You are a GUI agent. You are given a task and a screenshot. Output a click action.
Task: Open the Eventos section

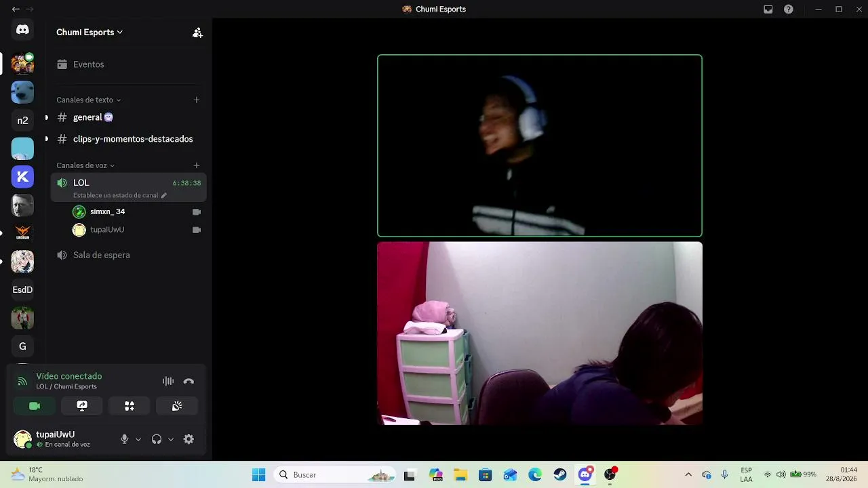(x=128, y=64)
